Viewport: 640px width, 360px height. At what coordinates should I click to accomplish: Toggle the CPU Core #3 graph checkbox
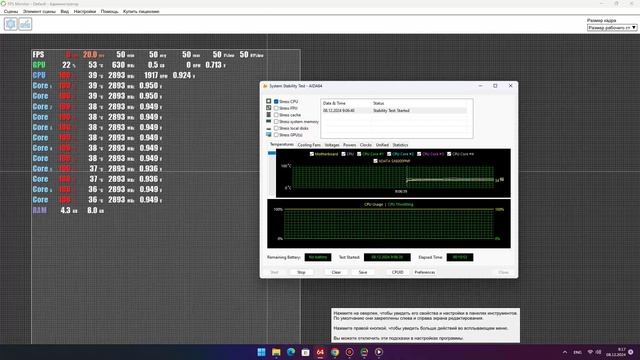click(419, 154)
